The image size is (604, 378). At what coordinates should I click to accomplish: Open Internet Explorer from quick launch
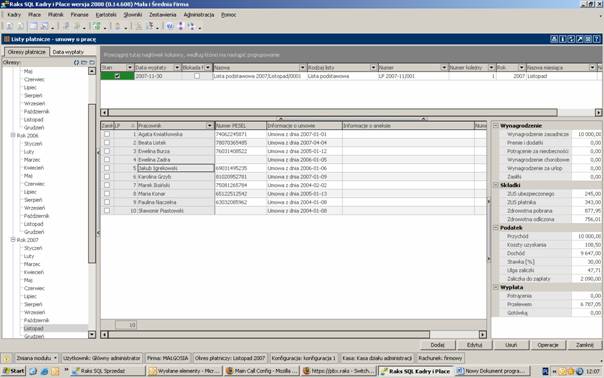point(44,371)
